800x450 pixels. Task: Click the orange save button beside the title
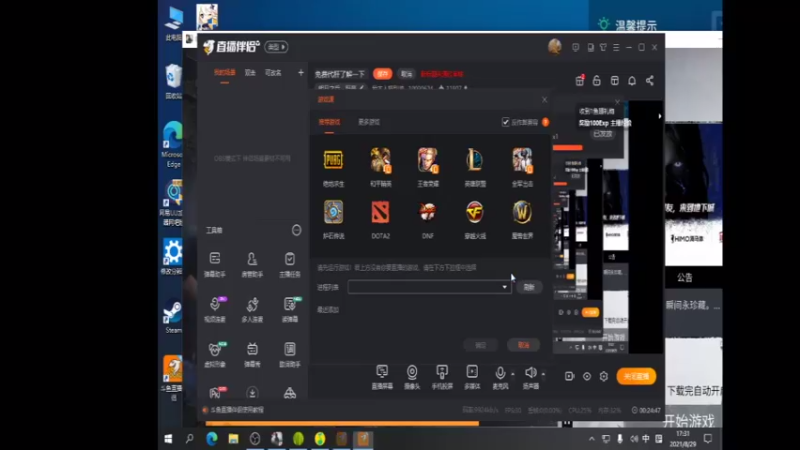tap(382, 74)
